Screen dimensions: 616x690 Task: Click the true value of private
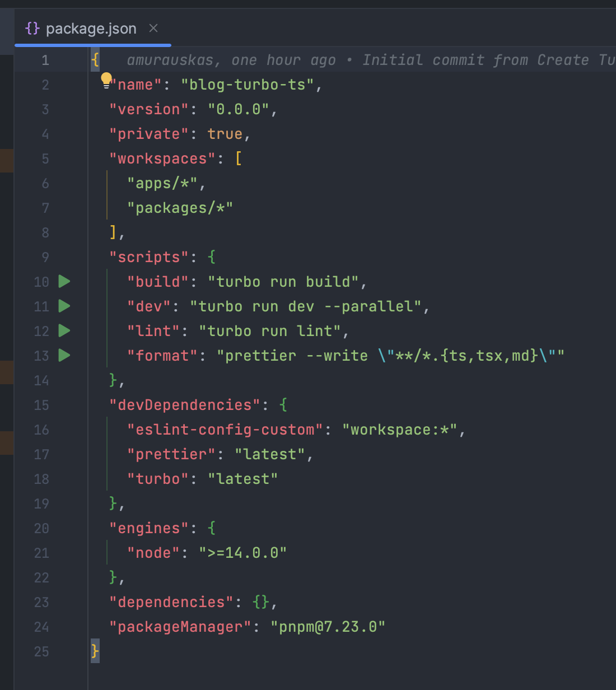(x=225, y=134)
